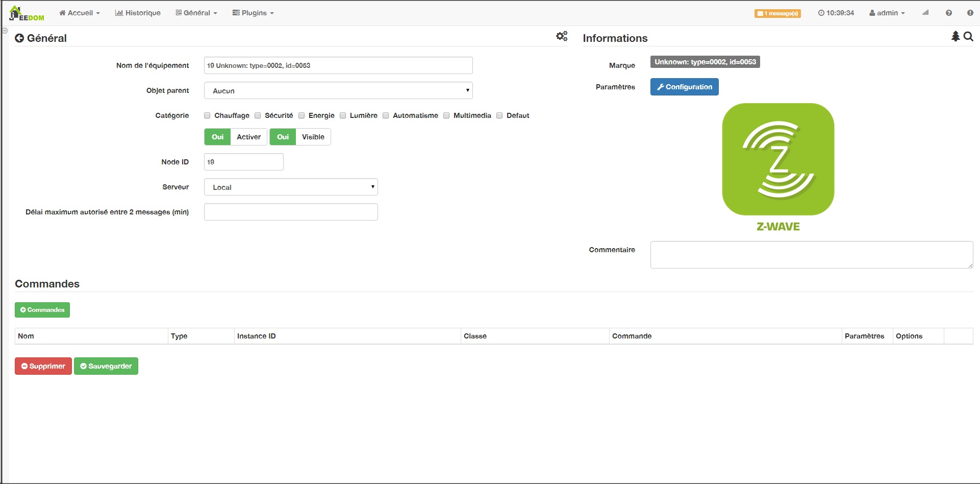The image size is (980, 484).
Task: Expand the Plugins menu
Action: [x=253, y=13]
